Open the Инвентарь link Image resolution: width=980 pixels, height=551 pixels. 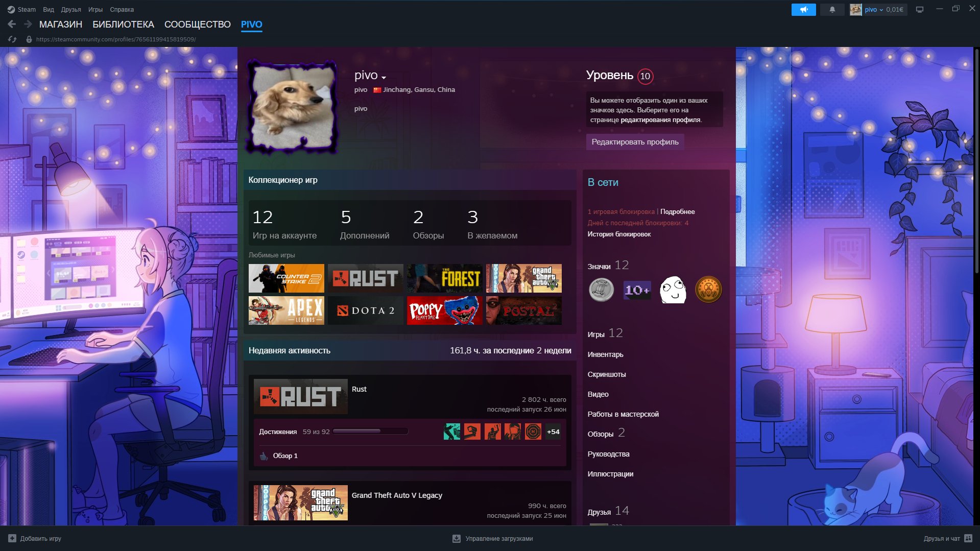tap(605, 354)
